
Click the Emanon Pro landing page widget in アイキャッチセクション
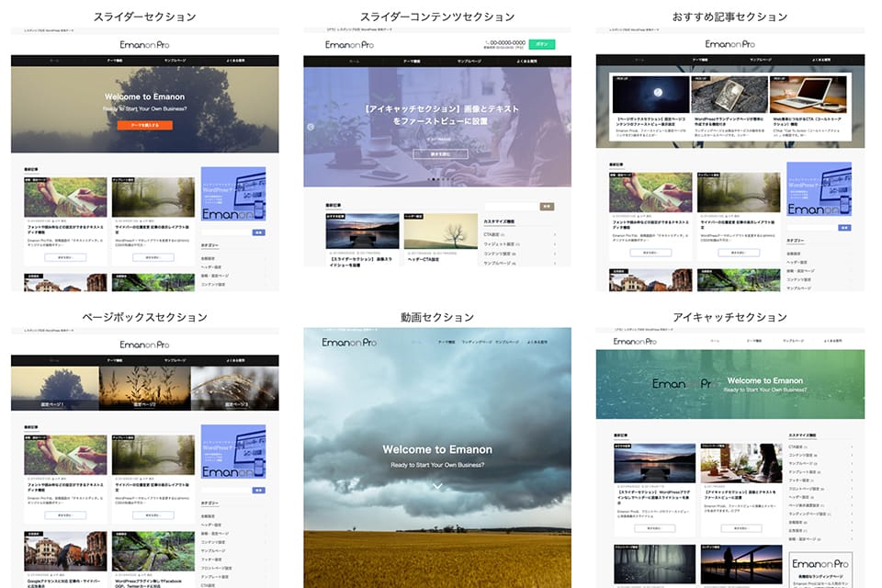pyautogui.click(x=820, y=570)
